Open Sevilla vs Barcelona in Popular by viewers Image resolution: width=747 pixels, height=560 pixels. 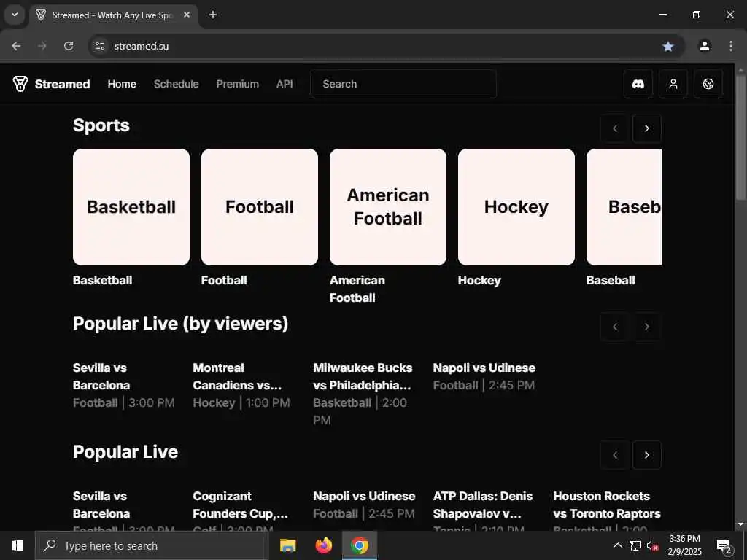click(124, 385)
